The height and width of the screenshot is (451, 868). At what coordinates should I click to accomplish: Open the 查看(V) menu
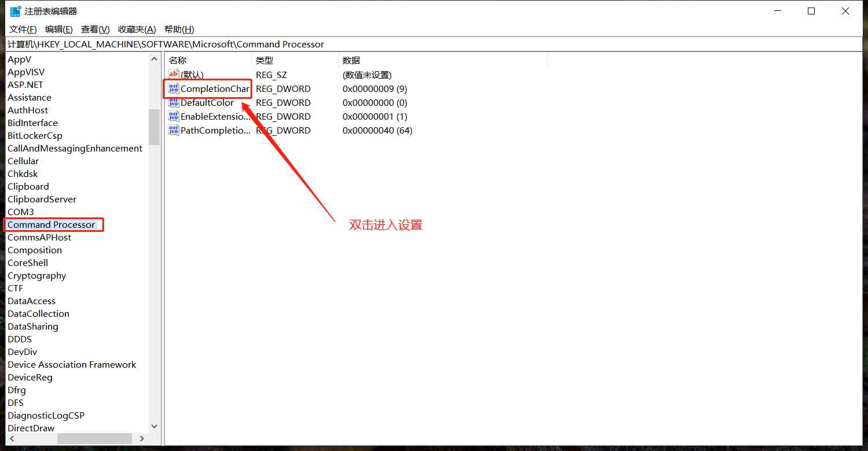click(95, 29)
